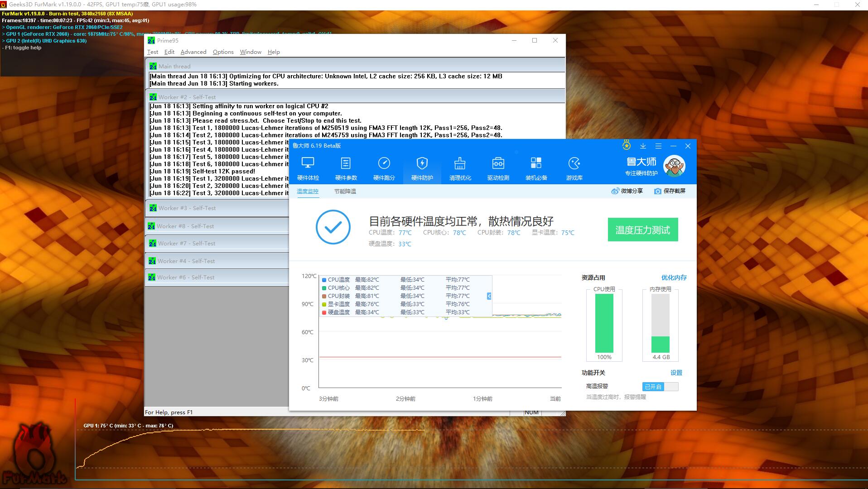868x489 pixels.
Task: Collapse the temperature legend panel arrow
Action: tap(489, 296)
